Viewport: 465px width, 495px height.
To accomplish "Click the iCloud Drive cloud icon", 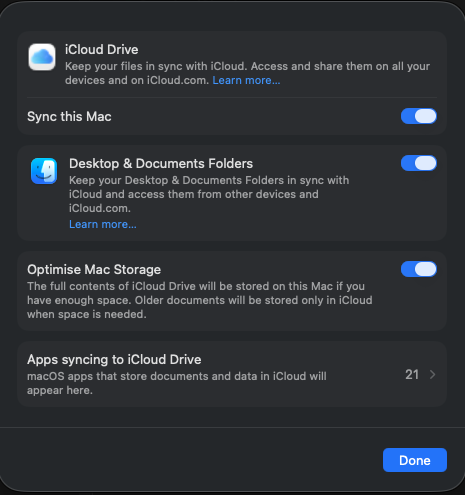I will pyautogui.click(x=42, y=57).
